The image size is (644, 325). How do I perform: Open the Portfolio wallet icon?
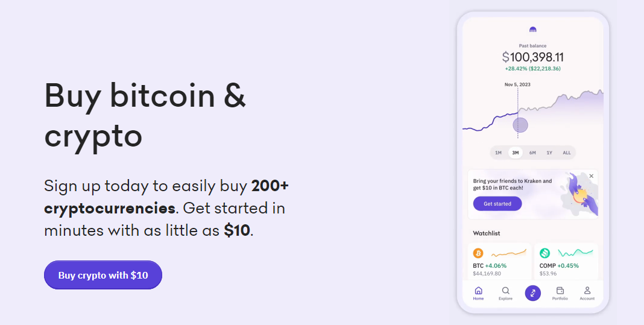pos(560,291)
